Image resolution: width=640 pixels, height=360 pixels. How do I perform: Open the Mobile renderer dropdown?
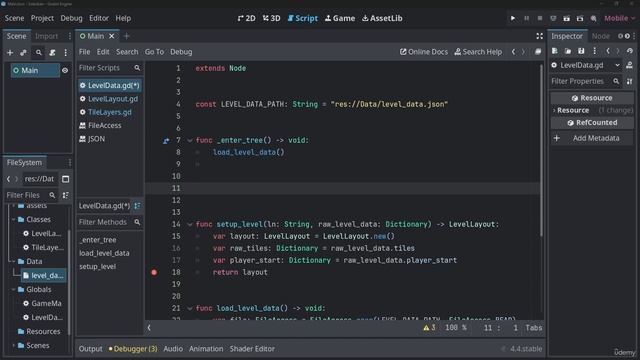[x=619, y=18]
